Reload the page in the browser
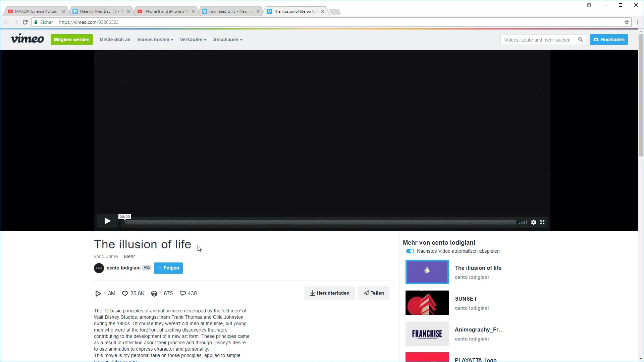The width and height of the screenshot is (644, 362). (x=25, y=22)
